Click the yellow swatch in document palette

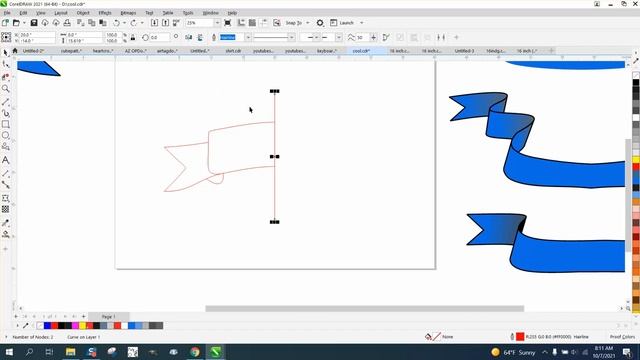(x=82, y=326)
